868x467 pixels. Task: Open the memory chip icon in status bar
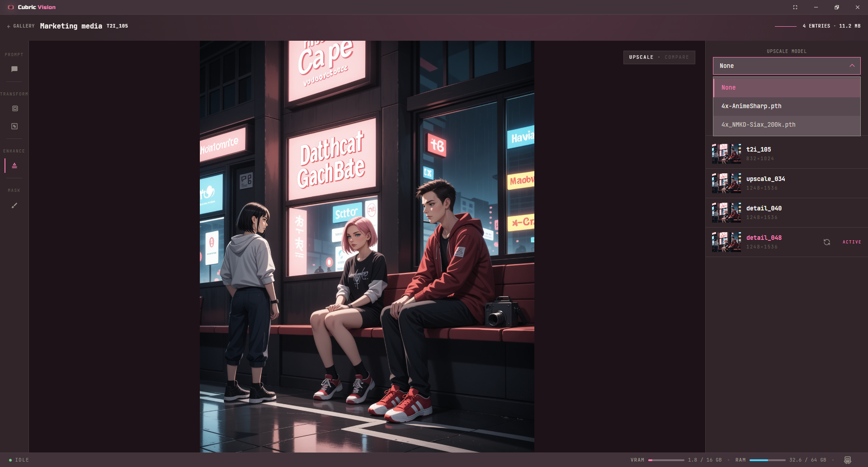pyautogui.click(x=848, y=460)
